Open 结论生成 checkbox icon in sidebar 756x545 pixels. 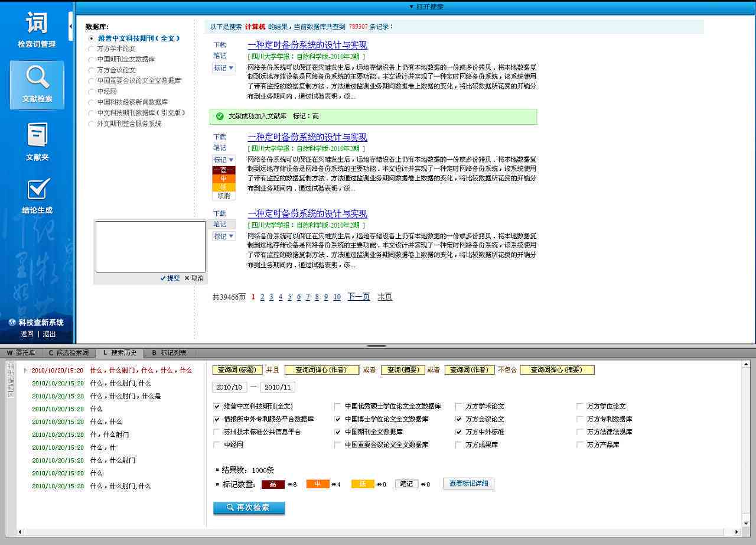pos(38,189)
